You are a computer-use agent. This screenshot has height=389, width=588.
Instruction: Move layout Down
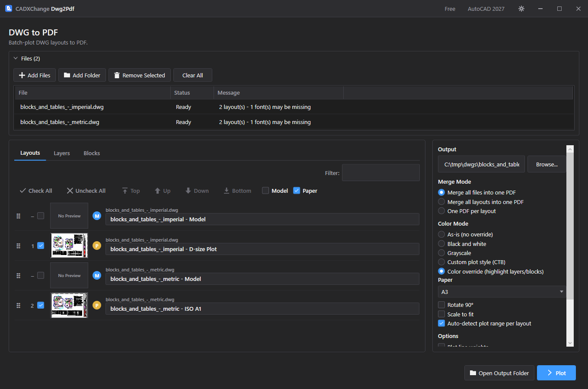(197, 191)
